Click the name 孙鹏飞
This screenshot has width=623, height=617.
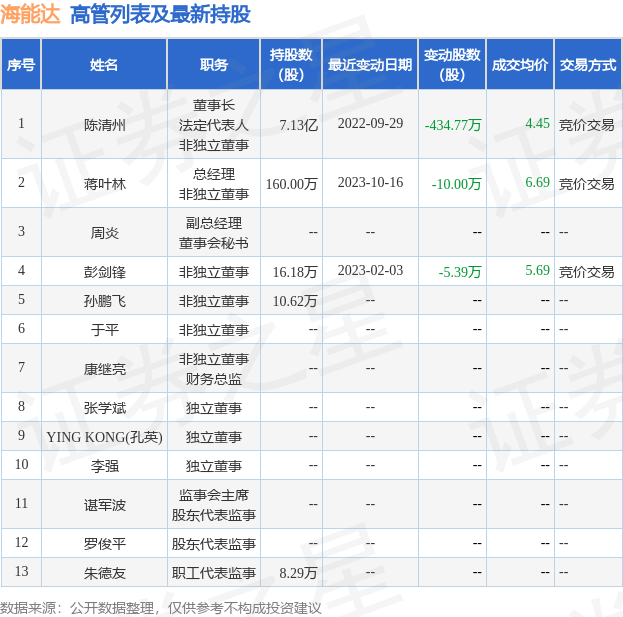tap(105, 301)
